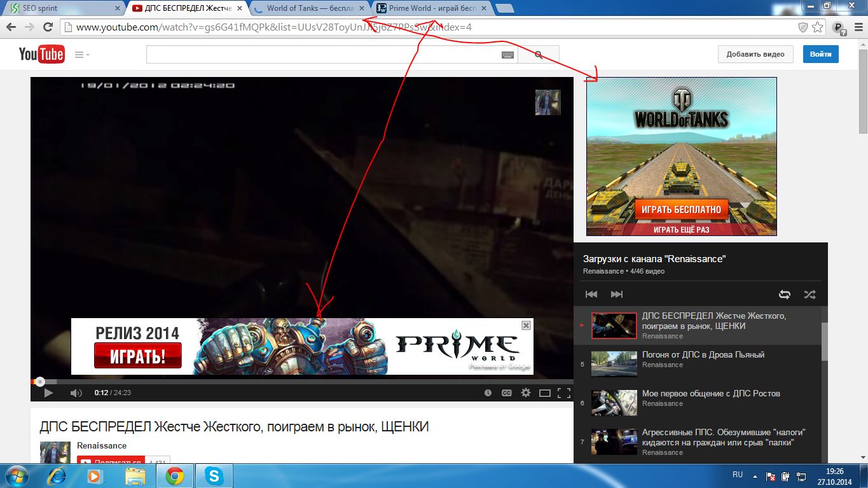Switch to the "Prime World" tab

coord(431,8)
